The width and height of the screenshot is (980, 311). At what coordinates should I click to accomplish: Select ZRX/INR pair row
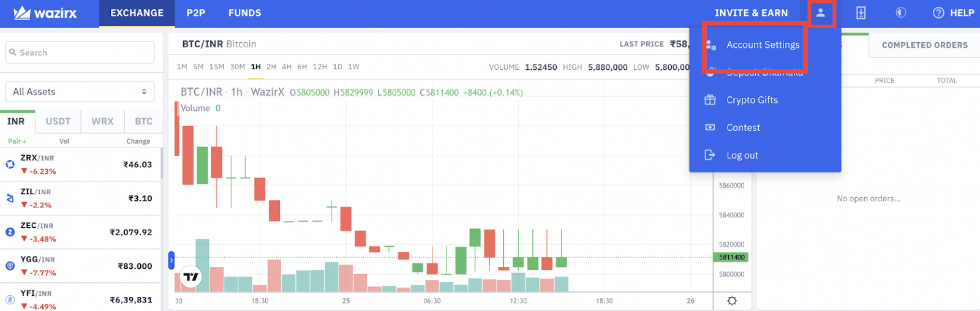[x=80, y=164]
